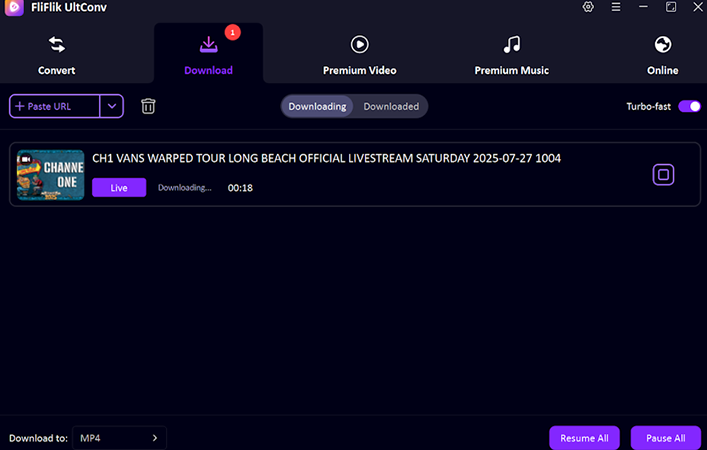
Task: Click Resume All button
Action: pos(584,438)
